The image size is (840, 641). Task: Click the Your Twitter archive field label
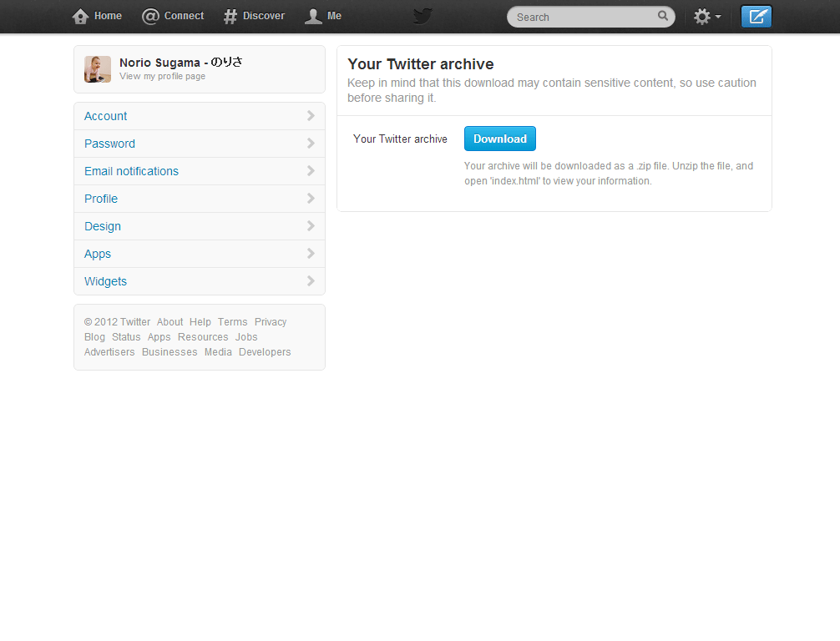[x=400, y=139]
